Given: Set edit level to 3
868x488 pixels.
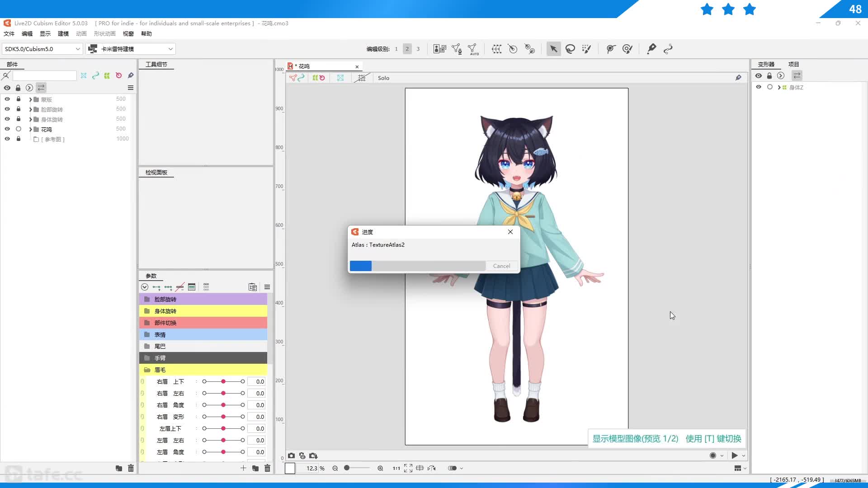Looking at the screenshot, I should (418, 49).
